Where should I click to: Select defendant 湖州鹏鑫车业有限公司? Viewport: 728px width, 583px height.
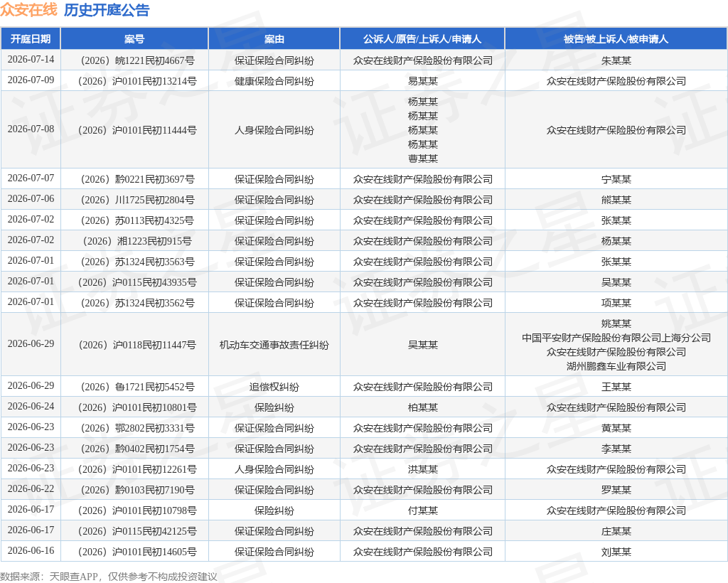(616, 366)
